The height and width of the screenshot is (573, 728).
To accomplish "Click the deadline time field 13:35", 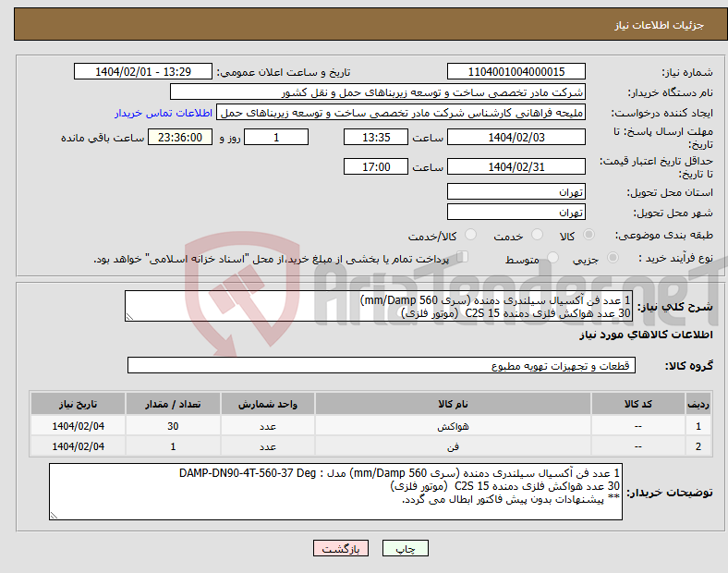I will tap(376, 137).
